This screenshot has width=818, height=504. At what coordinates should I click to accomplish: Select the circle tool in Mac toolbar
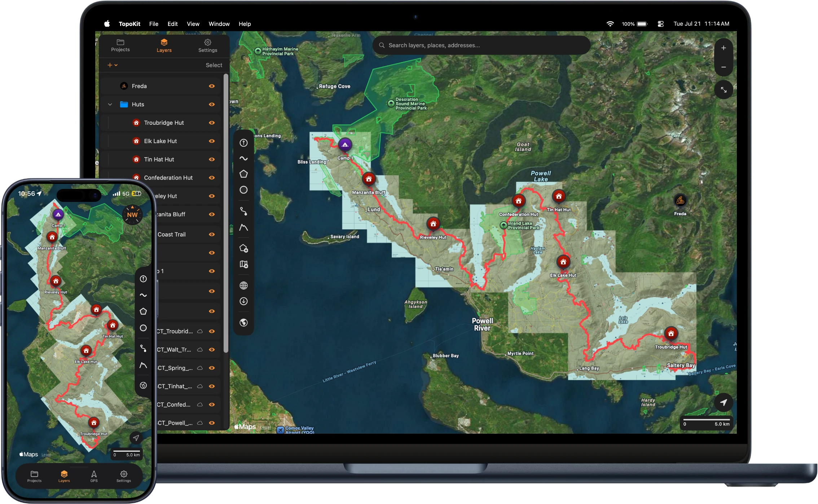point(244,190)
